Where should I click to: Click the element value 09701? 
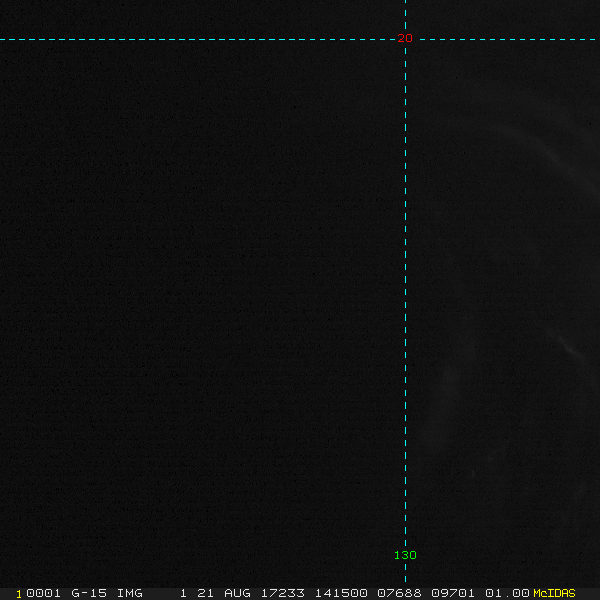[453, 593]
